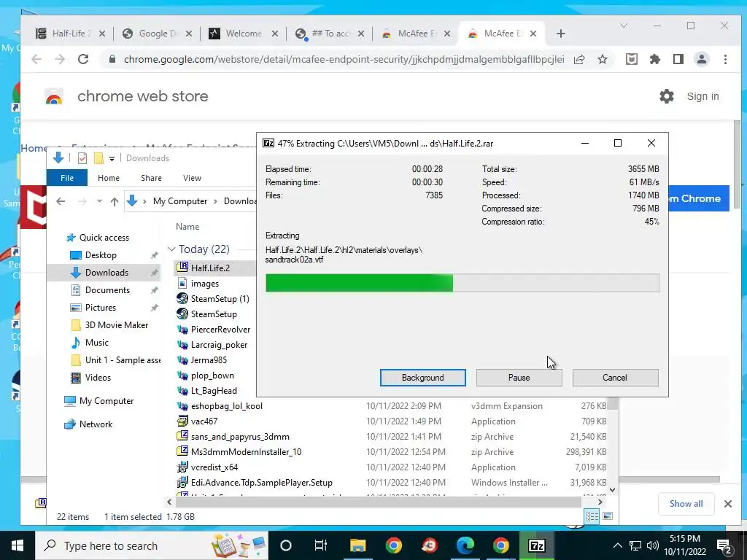
Task: Click My Computer in the Explorer breadcrumb
Action: point(180,201)
